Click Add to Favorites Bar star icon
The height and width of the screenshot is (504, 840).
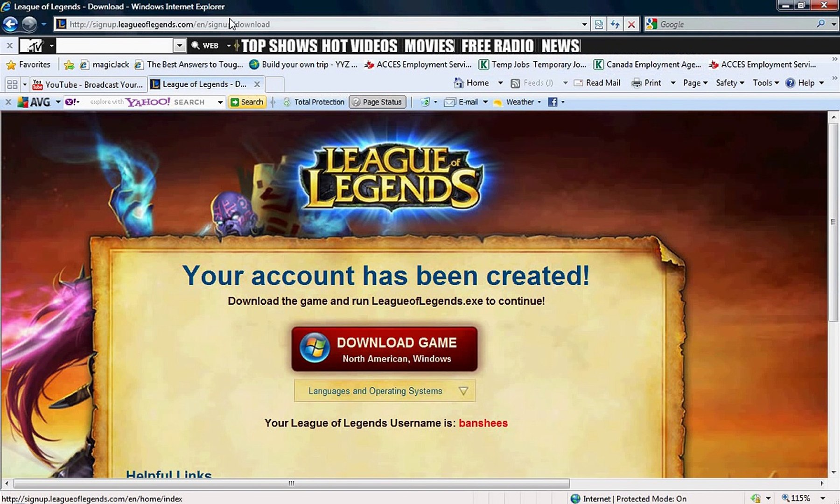(x=69, y=64)
